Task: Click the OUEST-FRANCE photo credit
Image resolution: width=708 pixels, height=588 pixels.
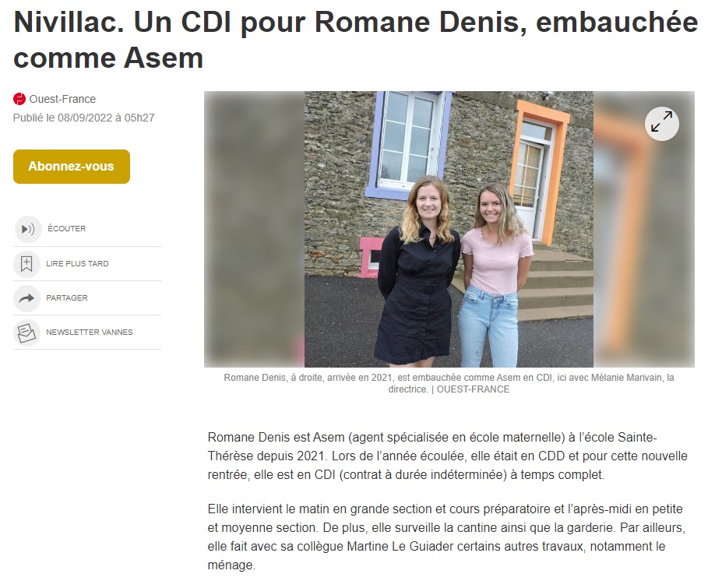Action: 473,389
